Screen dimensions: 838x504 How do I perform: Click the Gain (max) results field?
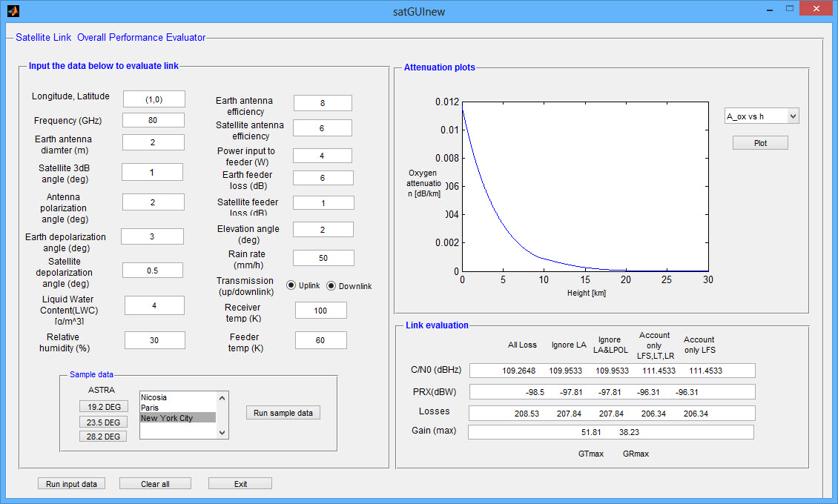click(611, 432)
